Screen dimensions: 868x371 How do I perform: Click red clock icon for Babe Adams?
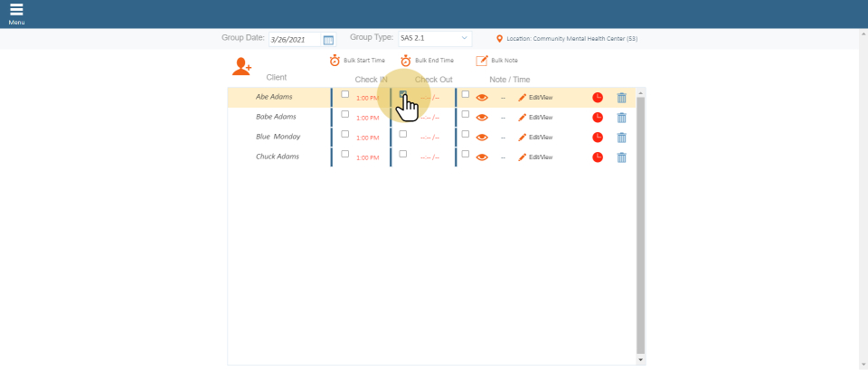point(598,118)
